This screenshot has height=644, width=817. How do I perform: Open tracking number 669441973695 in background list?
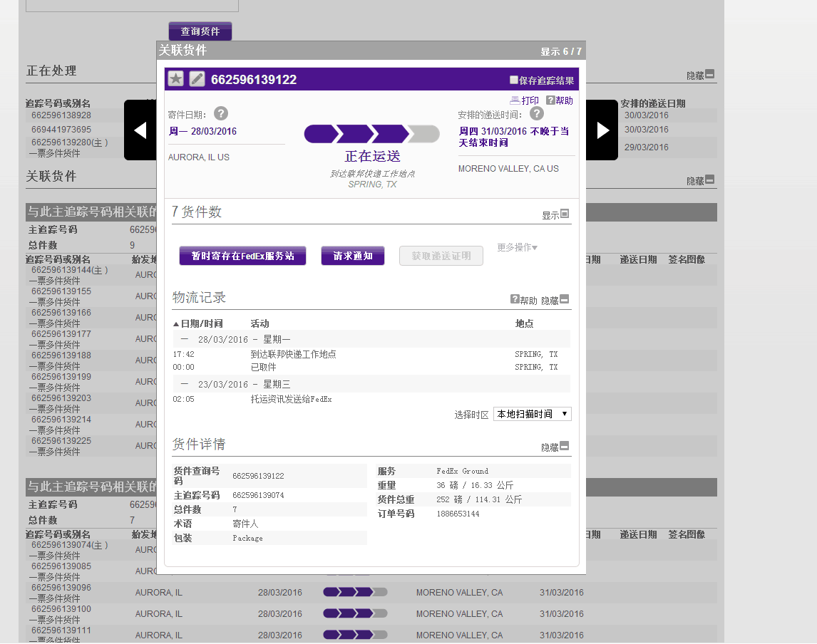point(61,129)
